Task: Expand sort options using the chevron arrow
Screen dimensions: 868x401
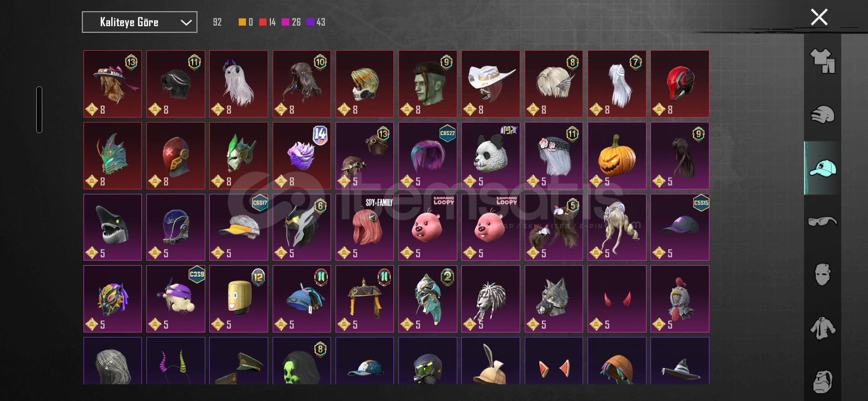Action: [186, 23]
